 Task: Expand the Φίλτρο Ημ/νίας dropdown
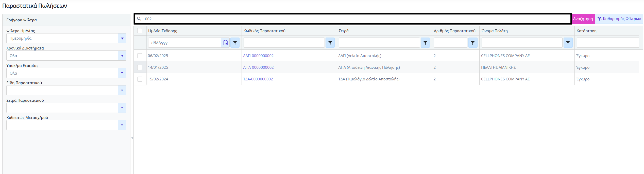pyautogui.click(x=122, y=38)
